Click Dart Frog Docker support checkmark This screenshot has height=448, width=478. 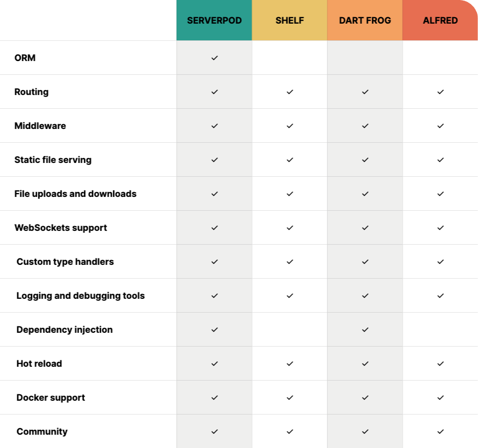[x=365, y=398]
